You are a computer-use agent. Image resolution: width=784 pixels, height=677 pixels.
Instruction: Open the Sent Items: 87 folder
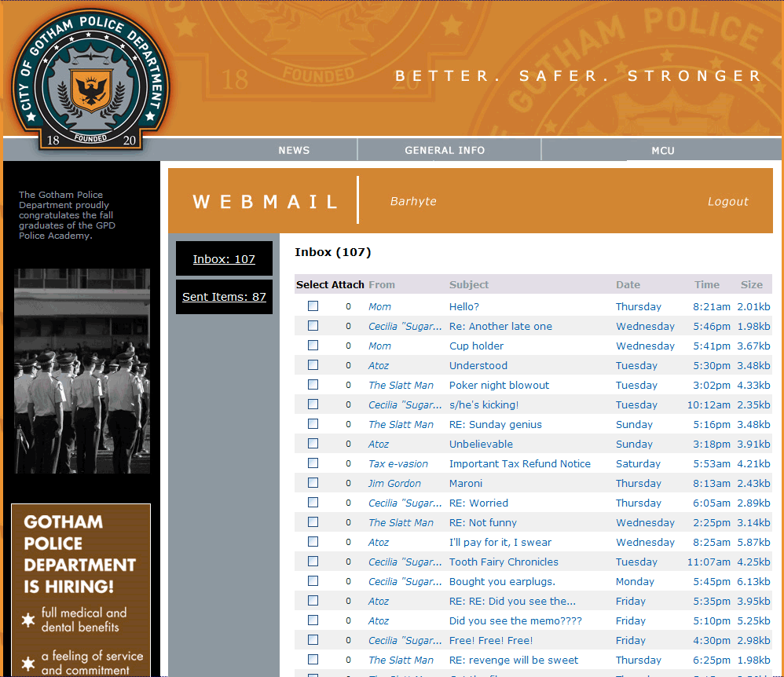(224, 297)
